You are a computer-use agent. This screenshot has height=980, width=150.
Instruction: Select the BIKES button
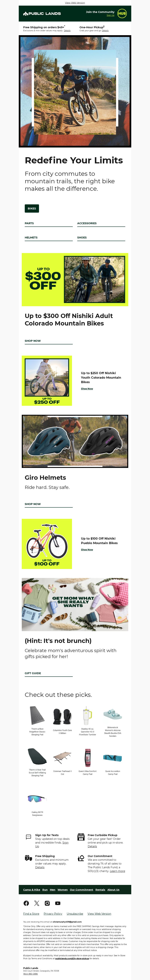click(32, 209)
